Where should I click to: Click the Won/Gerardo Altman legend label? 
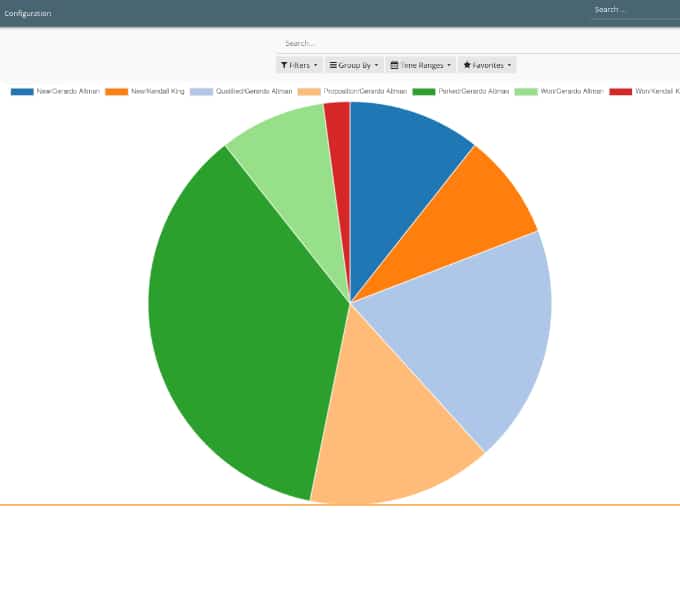(572, 91)
